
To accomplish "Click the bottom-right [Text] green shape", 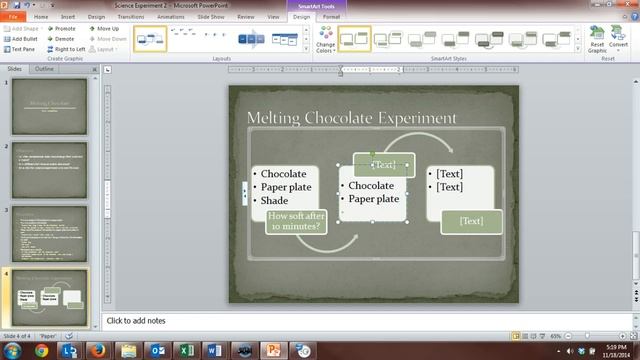I will 471,221.
